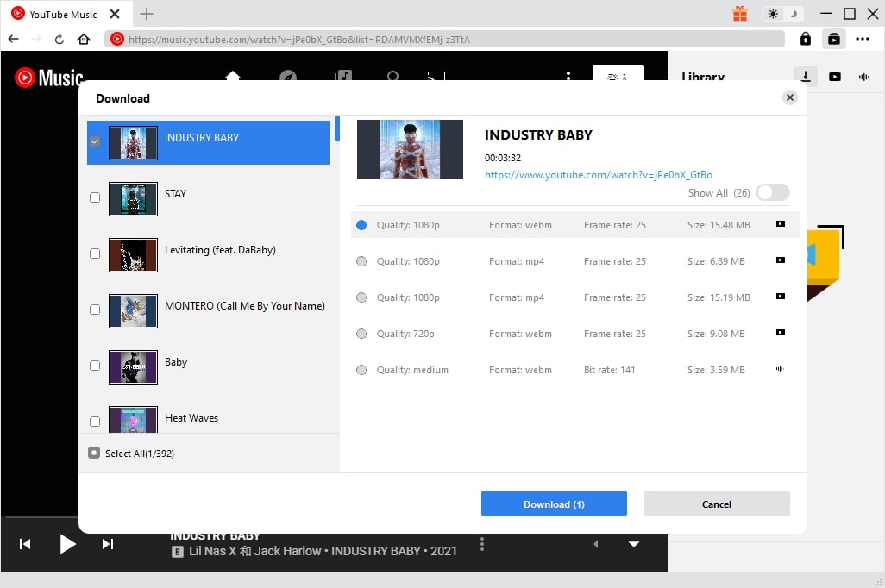This screenshot has width=885, height=588.
Task: Open the three-dot more options menu
Action: [863, 39]
